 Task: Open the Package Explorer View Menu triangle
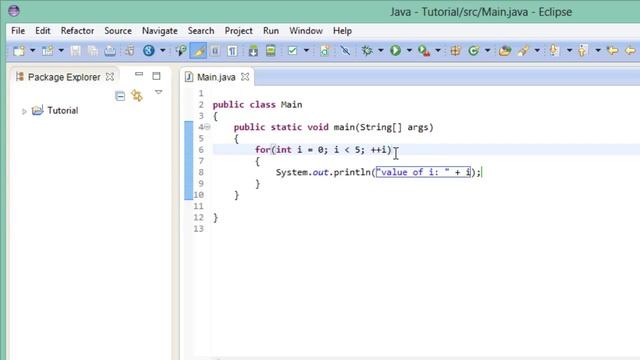click(x=158, y=93)
